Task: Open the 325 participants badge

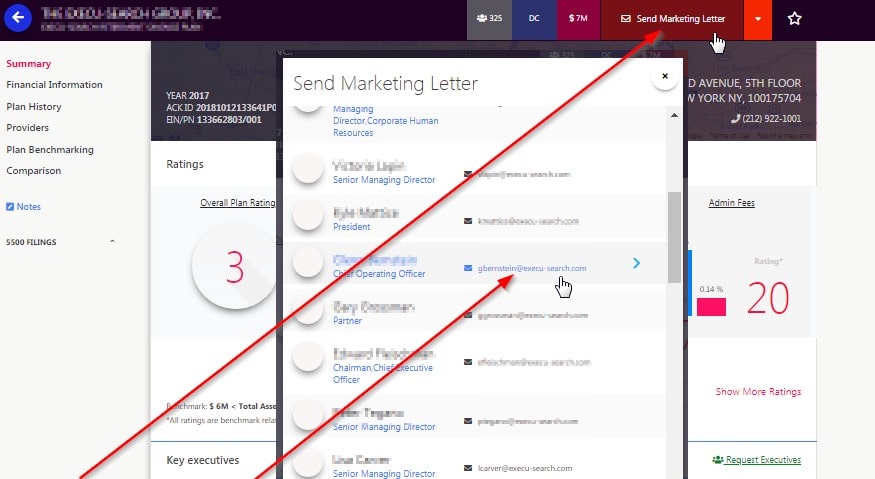Action: pos(489,18)
